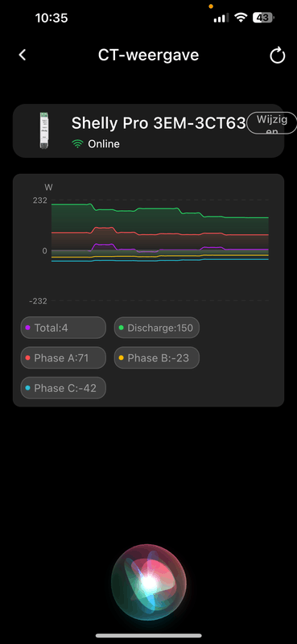The width and height of the screenshot is (297, 644).
Task: Tap the purple dot in Total chip
Action: pyautogui.click(x=28, y=328)
